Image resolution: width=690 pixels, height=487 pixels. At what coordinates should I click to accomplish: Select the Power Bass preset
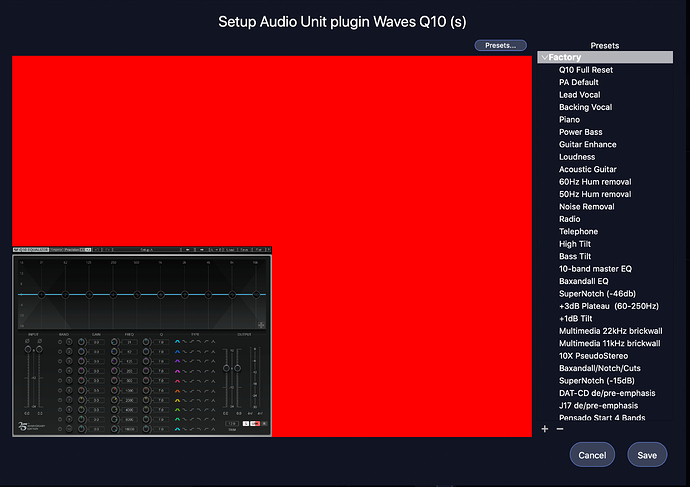580,132
